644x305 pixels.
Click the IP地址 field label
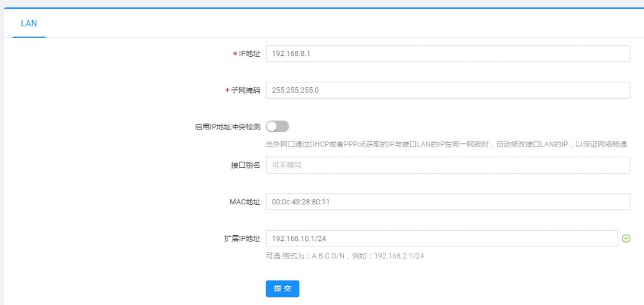pyautogui.click(x=249, y=54)
